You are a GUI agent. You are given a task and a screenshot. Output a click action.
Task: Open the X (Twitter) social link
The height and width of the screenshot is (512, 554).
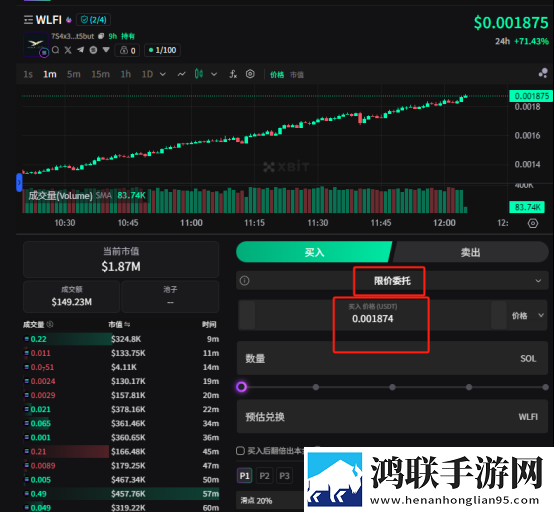(x=68, y=50)
